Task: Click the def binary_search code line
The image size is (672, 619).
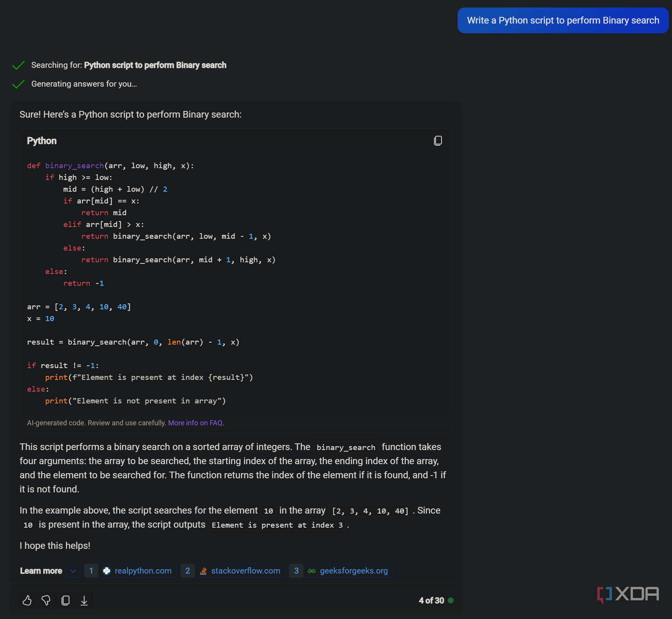Action: pos(111,166)
